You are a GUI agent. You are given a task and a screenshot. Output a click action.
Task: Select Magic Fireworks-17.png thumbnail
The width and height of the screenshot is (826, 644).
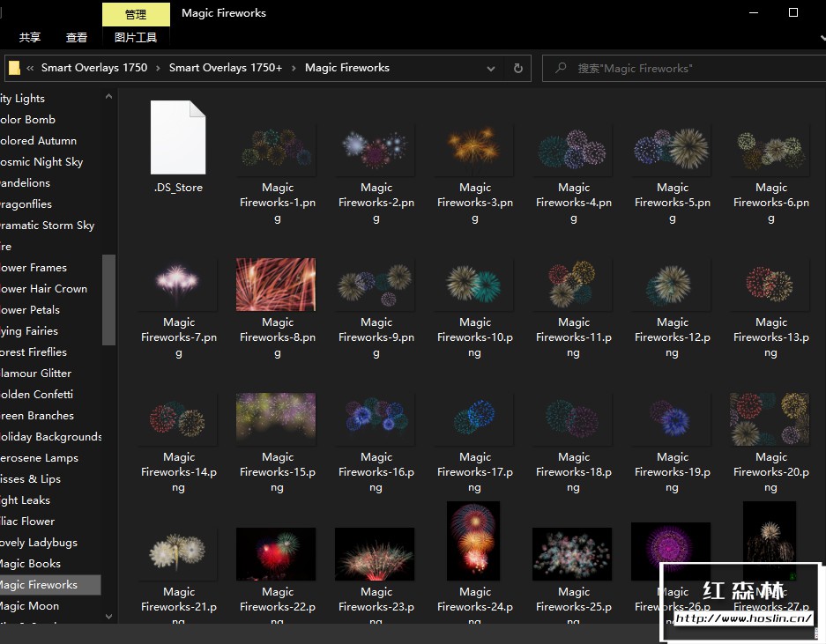point(474,419)
